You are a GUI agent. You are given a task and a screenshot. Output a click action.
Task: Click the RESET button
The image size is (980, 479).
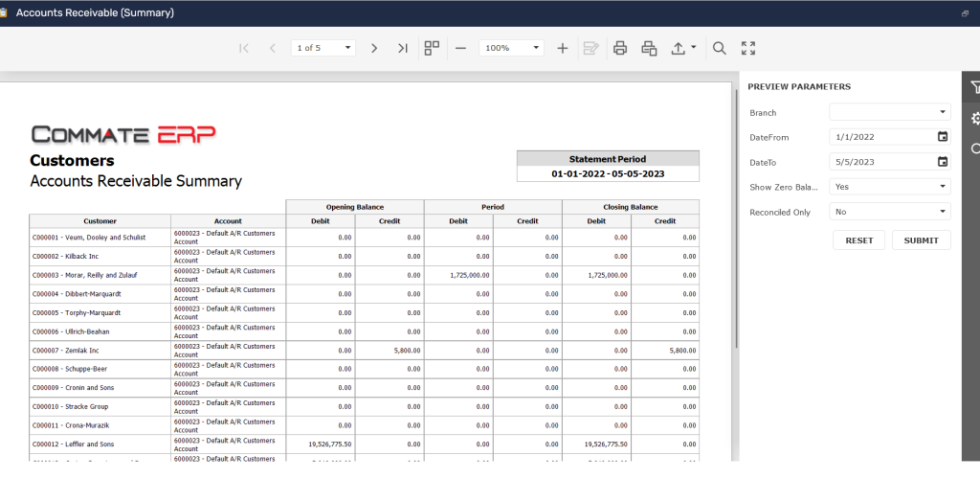(858, 240)
